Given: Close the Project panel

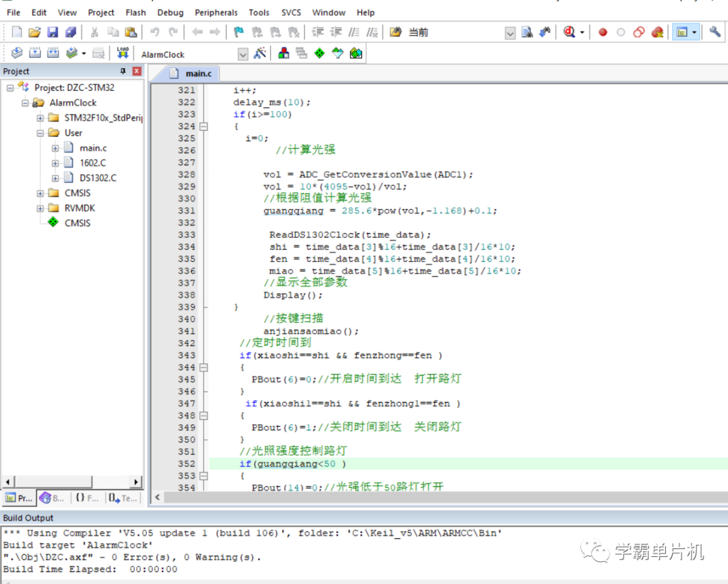Looking at the screenshot, I should 136,71.
